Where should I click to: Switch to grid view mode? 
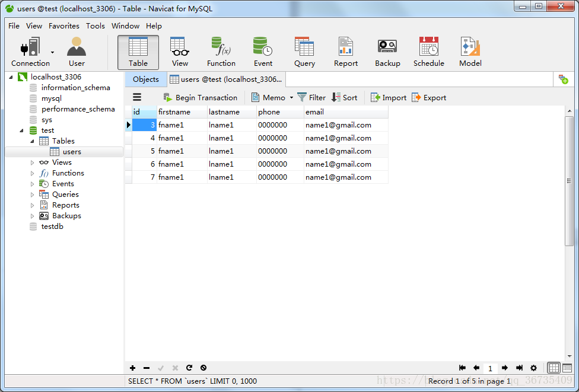click(553, 368)
